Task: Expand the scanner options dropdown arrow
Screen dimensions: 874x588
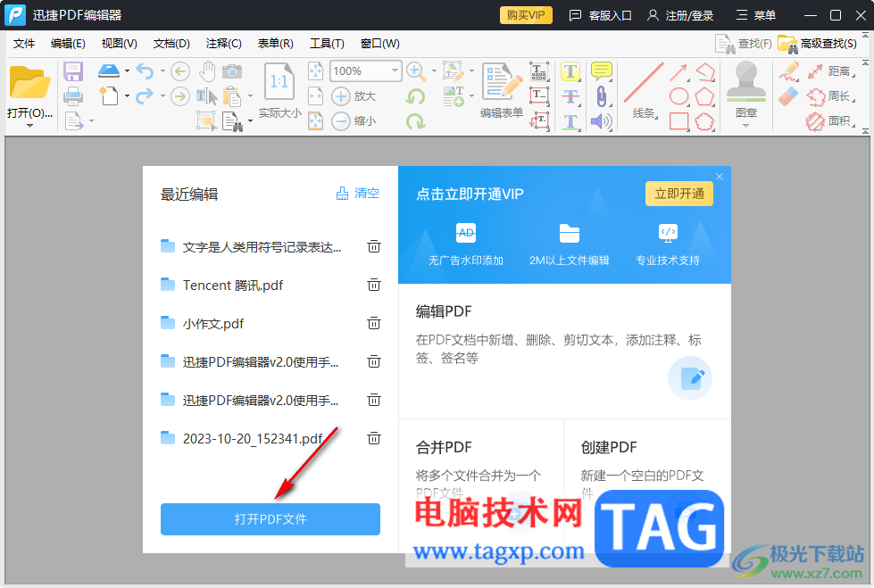Action: 127,70
